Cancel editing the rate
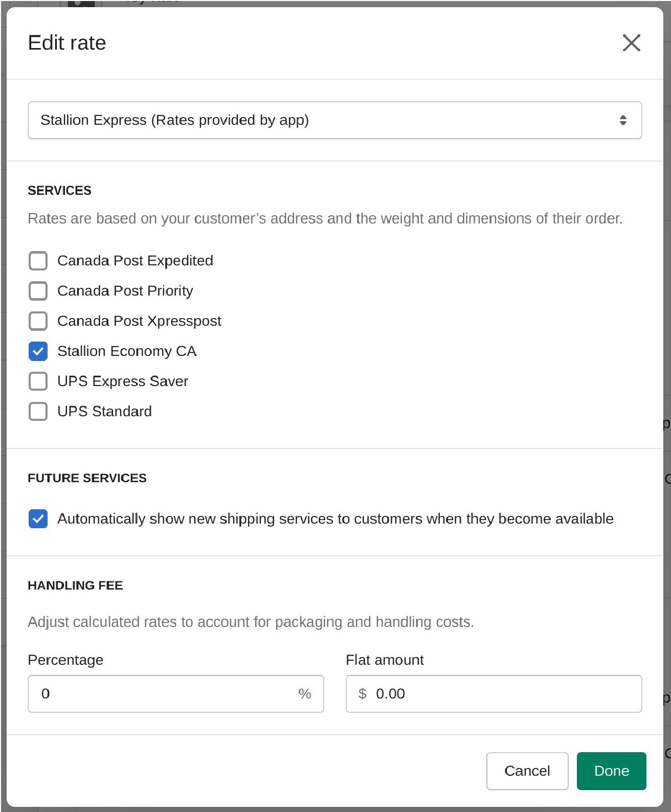The image size is (671, 812). point(527,771)
